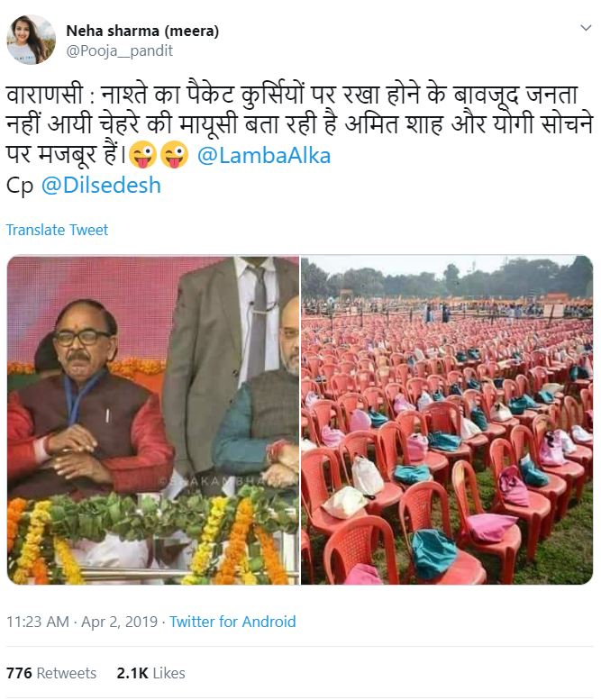Click the @Pooja__pandit handle
601x700 pixels.
119,50
